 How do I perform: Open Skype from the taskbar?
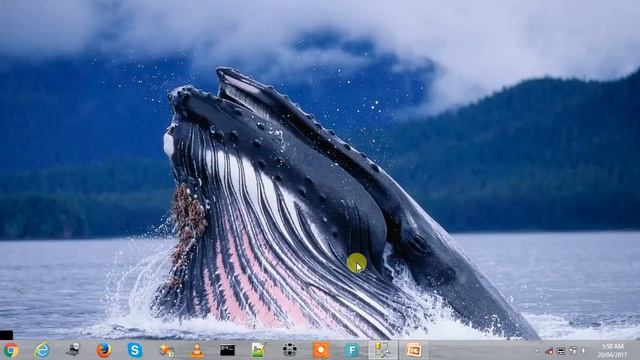135,350
